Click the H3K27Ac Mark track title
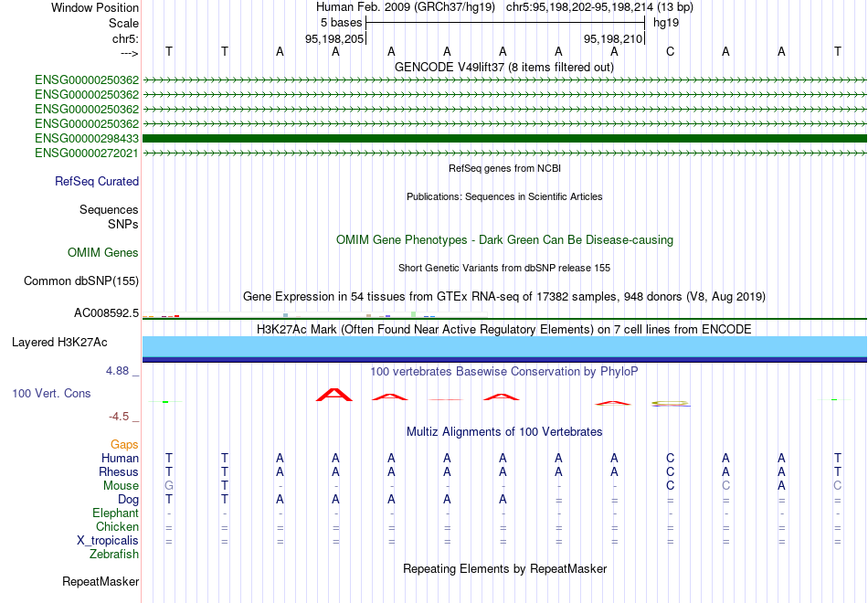Image resolution: width=868 pixels, height=603 pixels. (x=504, y=329)
